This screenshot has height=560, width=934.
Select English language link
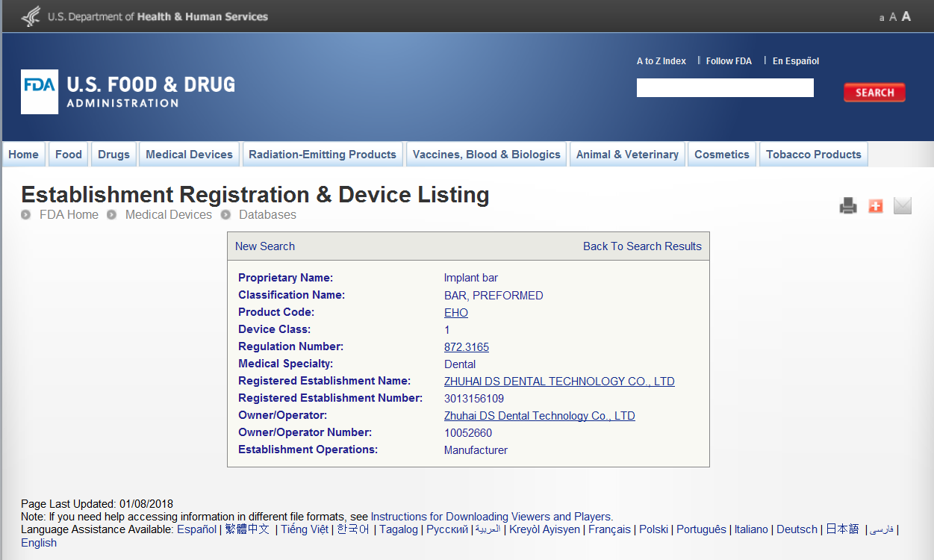39,543
